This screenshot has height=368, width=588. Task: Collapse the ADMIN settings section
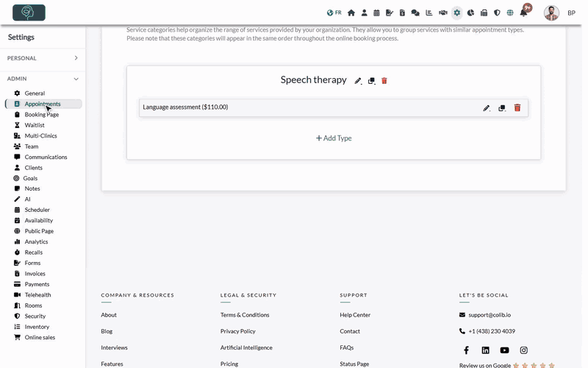pyautogui.click(x=43, y=79)
